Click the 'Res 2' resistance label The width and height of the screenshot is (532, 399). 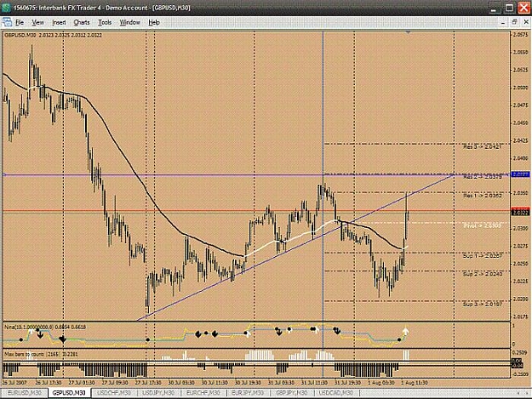[x=483, y=177]
